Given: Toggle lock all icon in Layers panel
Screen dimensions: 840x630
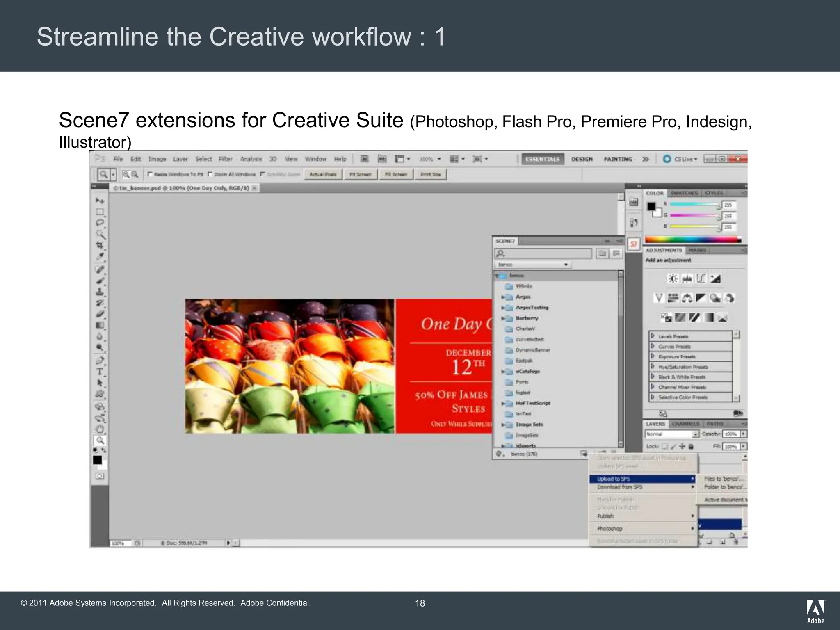Looking at the screenshot, I should (691, 446).
